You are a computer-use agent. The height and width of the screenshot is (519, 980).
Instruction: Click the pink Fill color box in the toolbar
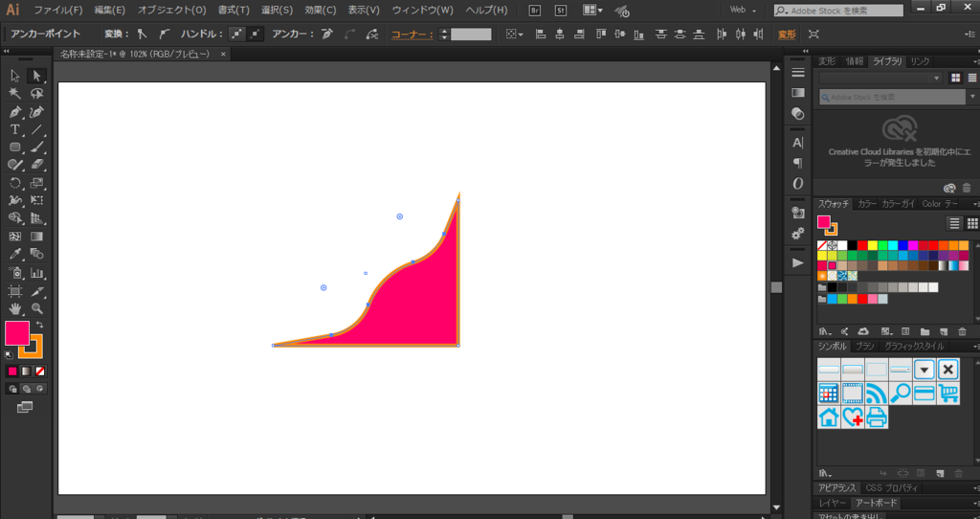[x=15, y=332]
